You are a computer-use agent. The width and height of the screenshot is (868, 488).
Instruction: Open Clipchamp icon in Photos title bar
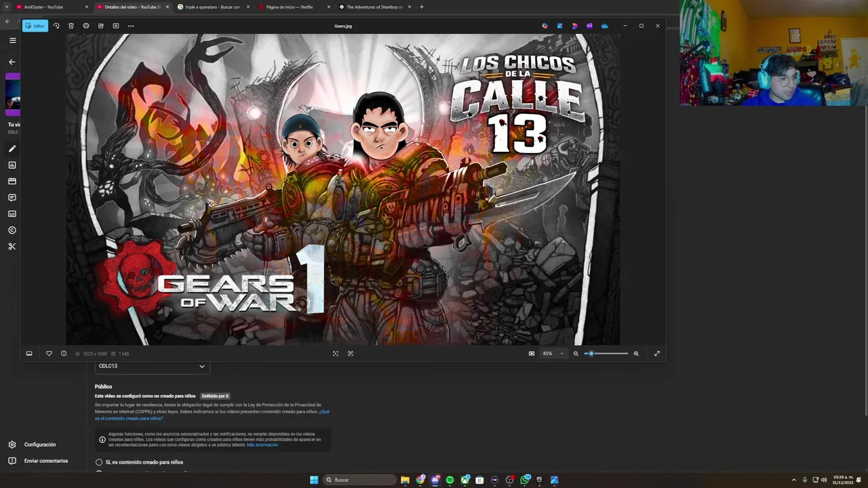(589, 26)
